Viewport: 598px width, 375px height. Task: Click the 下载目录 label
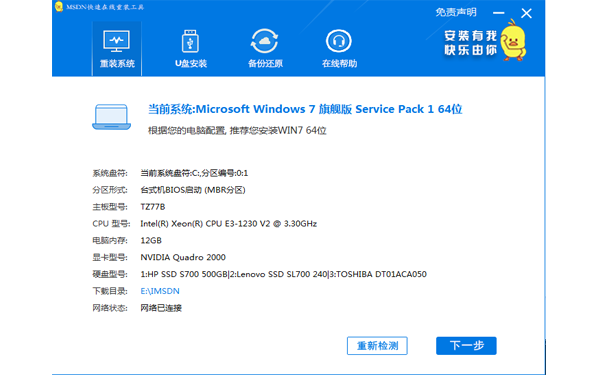pos(110,291)
